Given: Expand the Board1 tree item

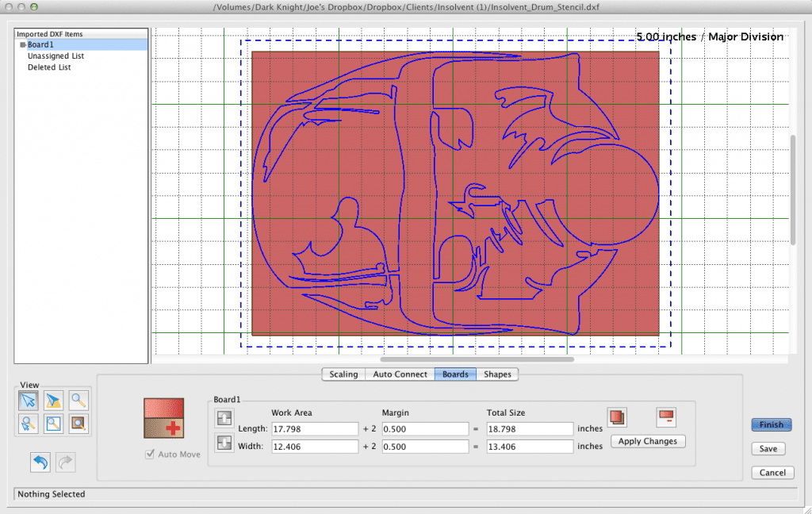Looking at the screenshot, I should pos(22,44).
